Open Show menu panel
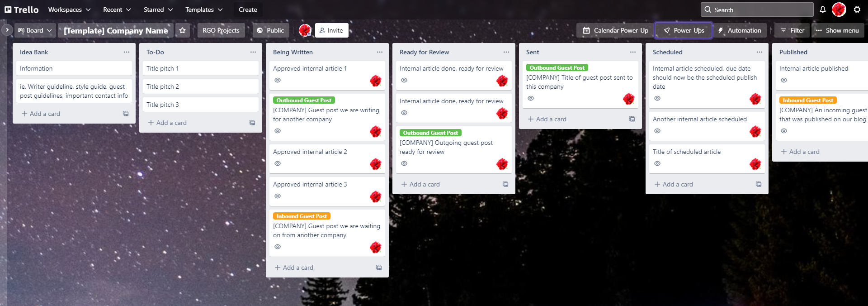 coord(837,30)
